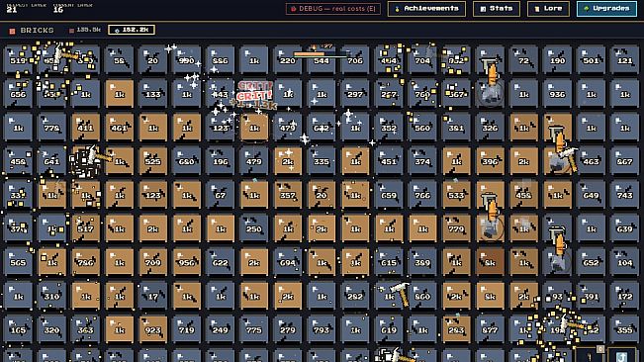Click the BRICKS resource icon
The width and height of the screenshot is (644, 362).
tap(12, 31)
